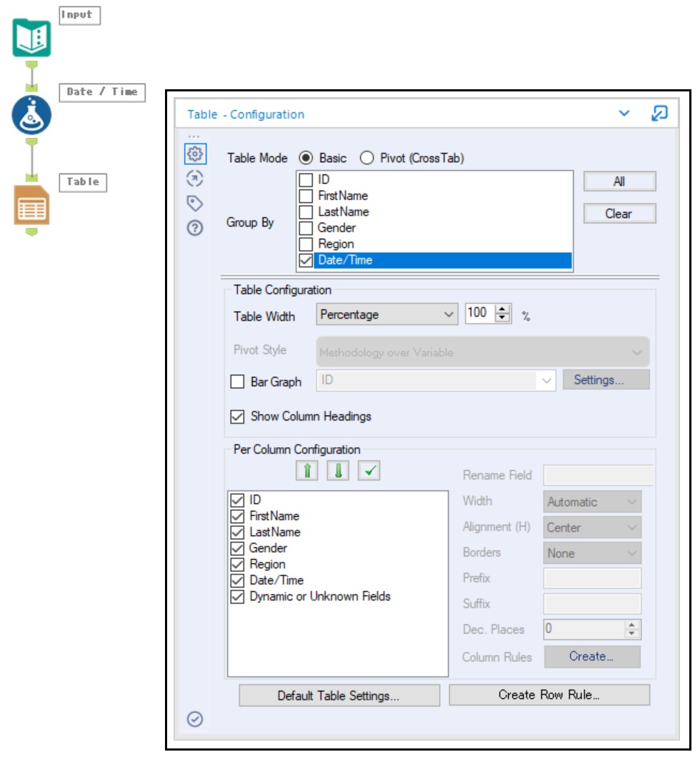The height and width of the screenshot is (757, 700).
Task: Open the Alignment (H) Center dropdown
Action: (592, 528)
